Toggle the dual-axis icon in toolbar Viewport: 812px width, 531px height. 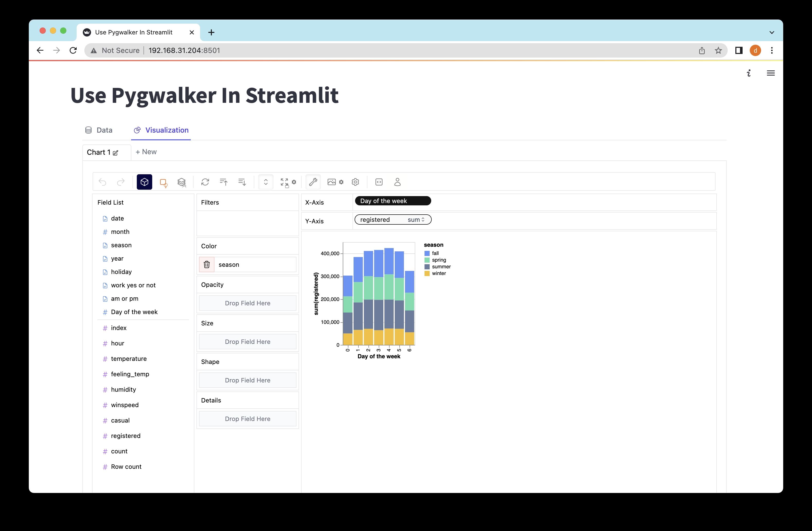pos(266,182)
